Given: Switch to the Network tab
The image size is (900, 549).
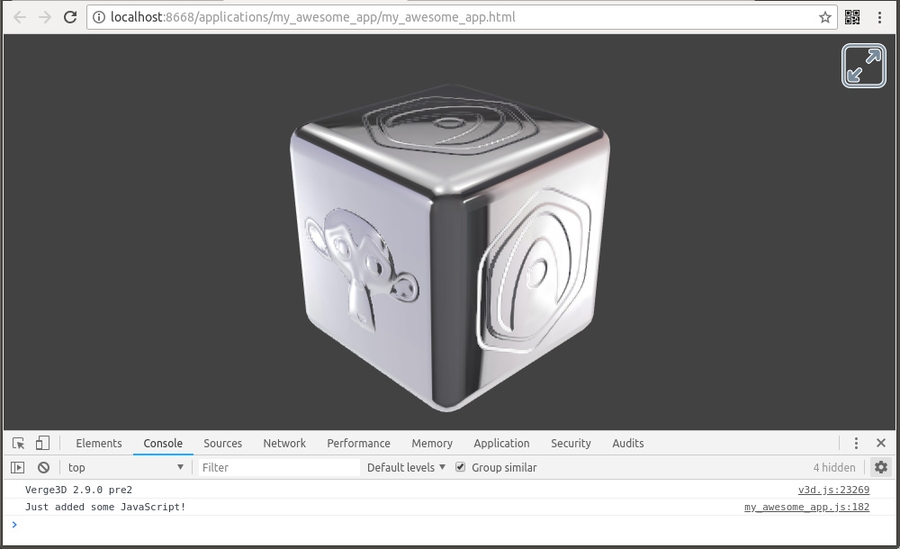Looking at the screenshot, I should (x=284, y=443).
